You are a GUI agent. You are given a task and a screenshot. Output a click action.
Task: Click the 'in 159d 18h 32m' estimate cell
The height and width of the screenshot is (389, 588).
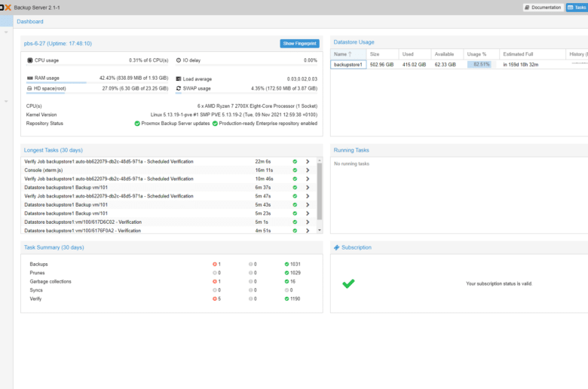pos(532,65)
